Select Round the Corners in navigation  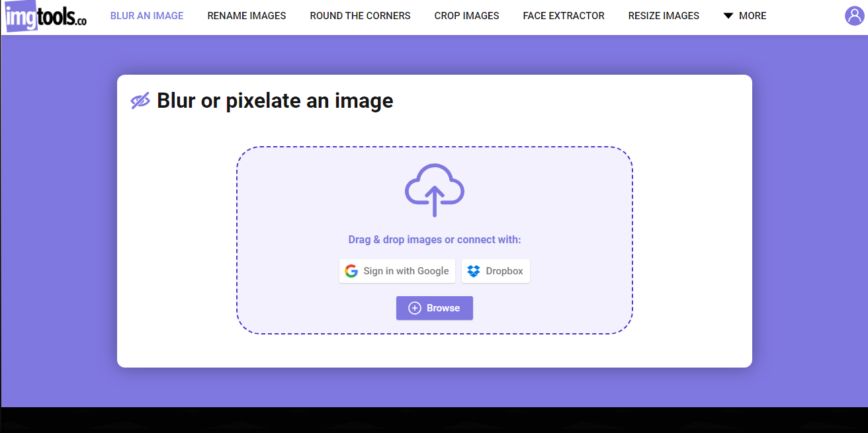(x=360, y=16)
